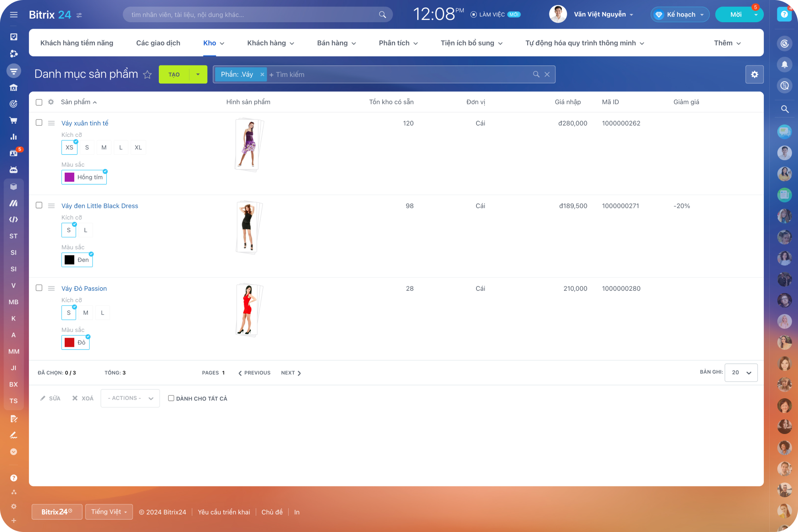Tick the checkbox for Váy xuân tinh tế
This screenshot has width=798, height=532.
(x=39, y=123)
